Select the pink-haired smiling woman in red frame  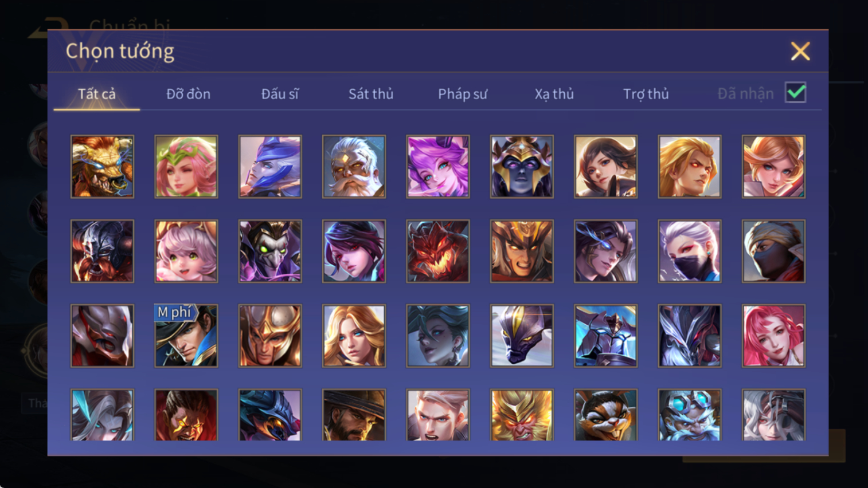point(773,336)
